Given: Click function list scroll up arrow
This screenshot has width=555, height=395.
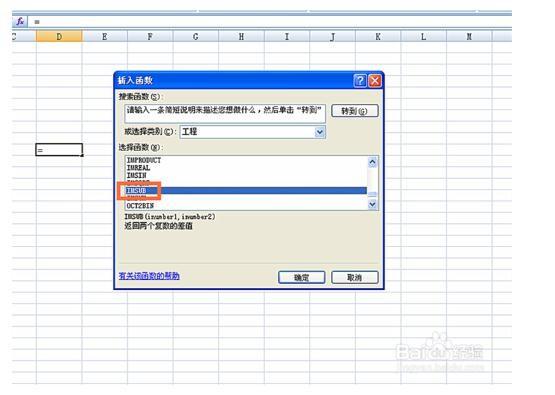Looking at the screenshot, I should pyautogui.click(x=372, y=162).
